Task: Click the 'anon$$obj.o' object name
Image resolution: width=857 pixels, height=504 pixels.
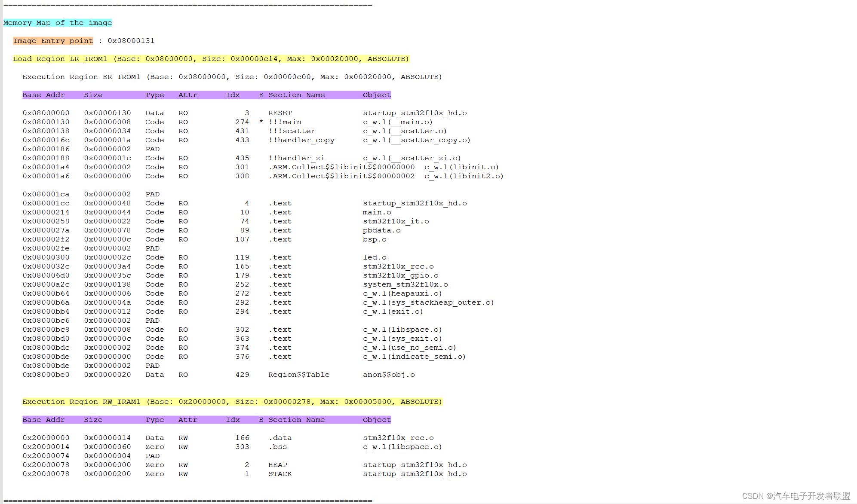Action: pyautogui.click(x=388, y=374)
